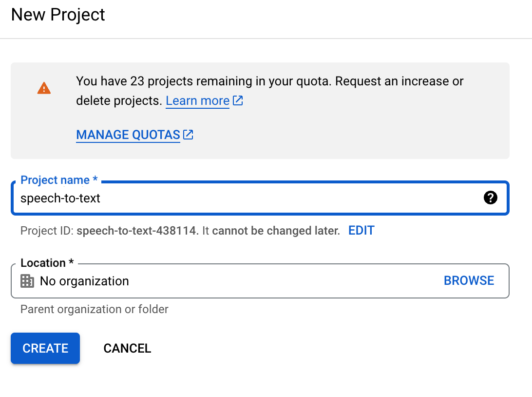This screenshot has width=532, height=397.
Task: Open the Learn more link
Action: pyautogui.click(x=197, y=101)
